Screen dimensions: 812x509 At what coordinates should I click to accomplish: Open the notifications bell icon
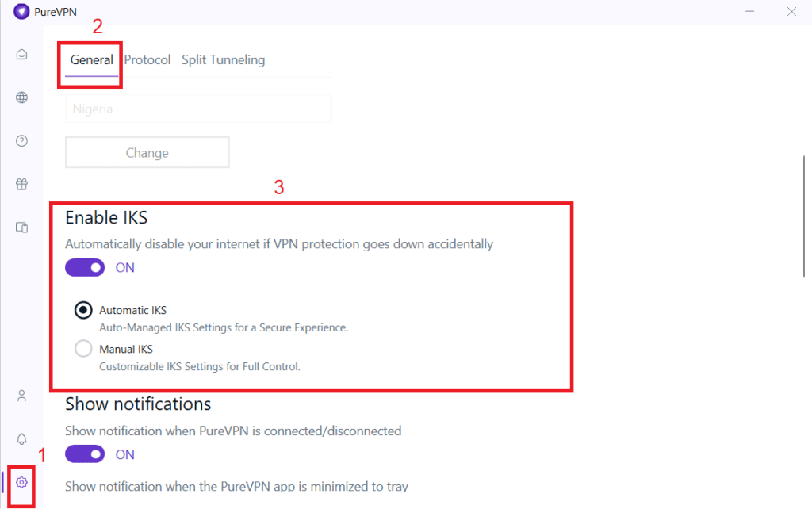[21, 439]
